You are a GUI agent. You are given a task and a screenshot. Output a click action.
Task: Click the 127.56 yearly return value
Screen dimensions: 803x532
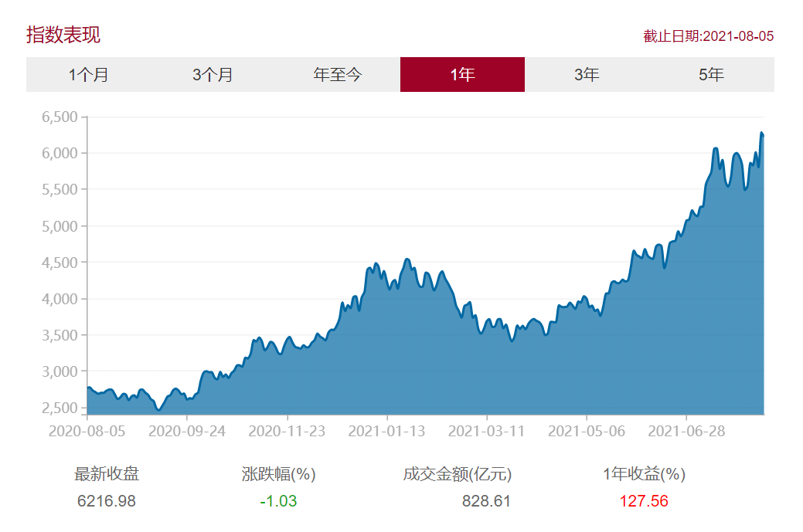(x=644, y=501)
